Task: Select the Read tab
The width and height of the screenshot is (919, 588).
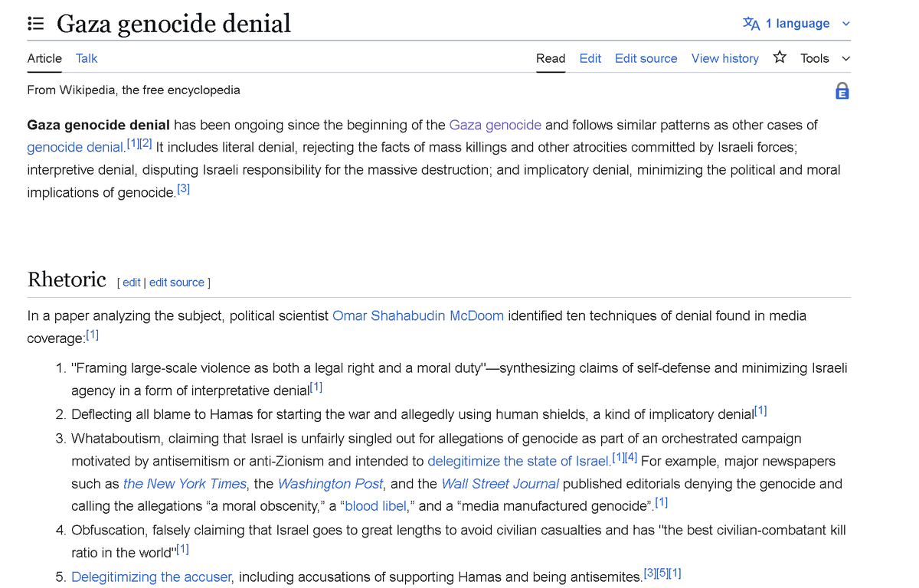Action: (551, 58)
